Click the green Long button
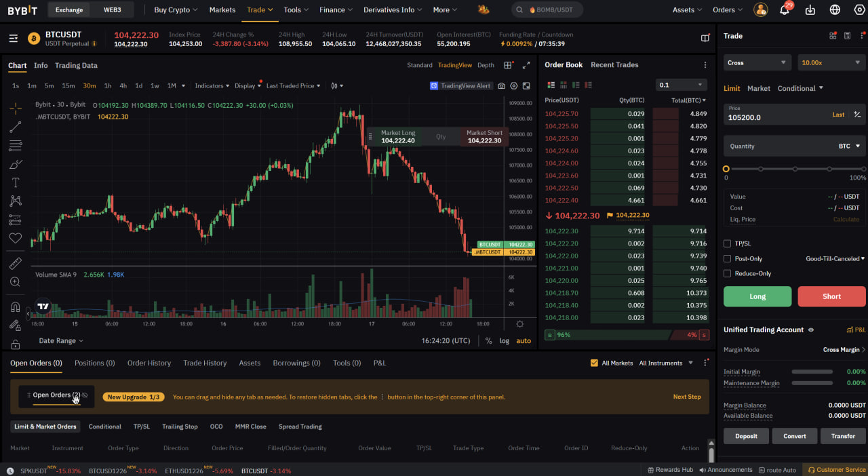This screenshot has width=868, height=476. tap(757, 296)
